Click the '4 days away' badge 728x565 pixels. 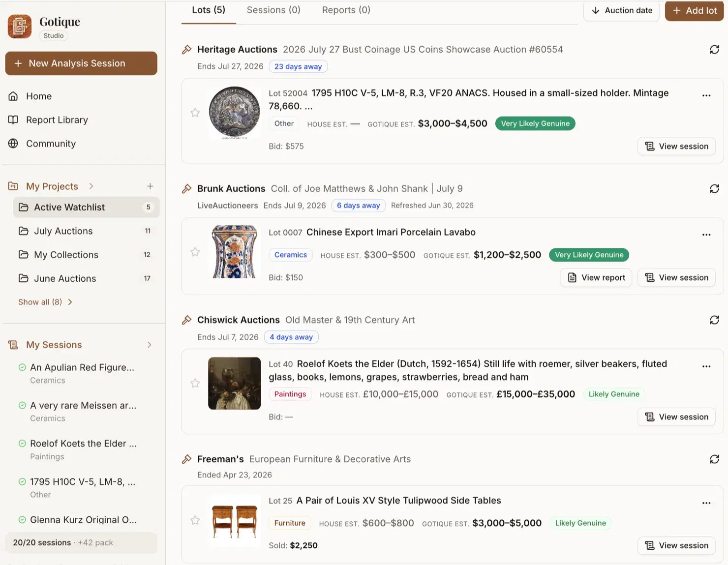pyautogui.click(x=291, y=337)
